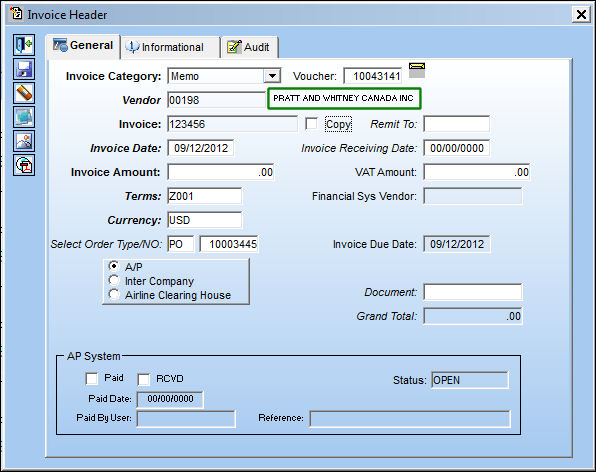Select the Inter Company radio button
596x472 pixels.
[x=114, y=280]
